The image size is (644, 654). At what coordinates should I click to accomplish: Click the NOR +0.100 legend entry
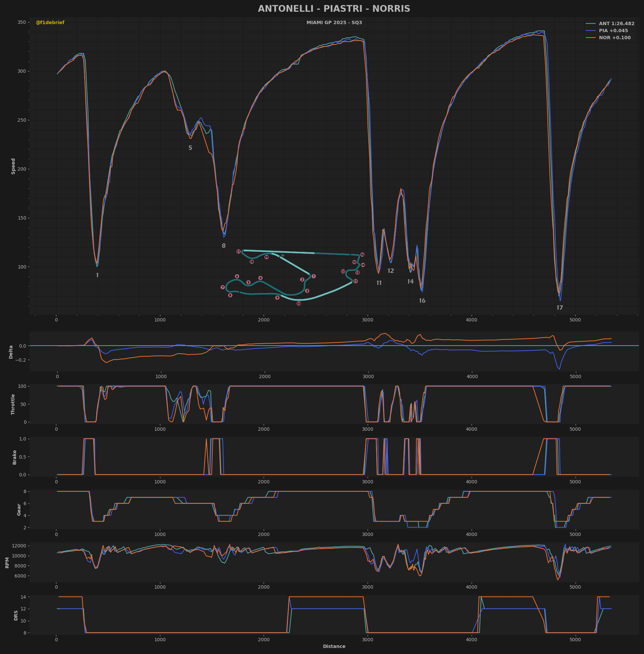pos(614,38)
